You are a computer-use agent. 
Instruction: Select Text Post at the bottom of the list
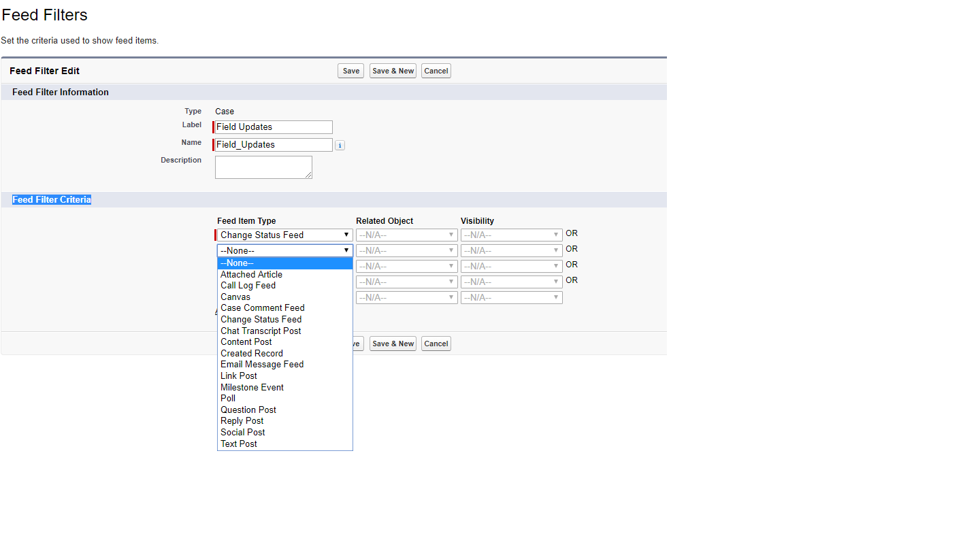238,444
